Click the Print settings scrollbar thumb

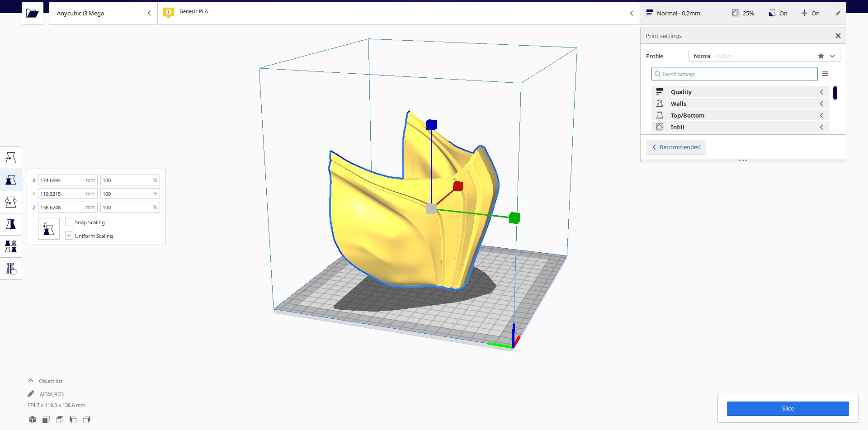coord(835,93)
